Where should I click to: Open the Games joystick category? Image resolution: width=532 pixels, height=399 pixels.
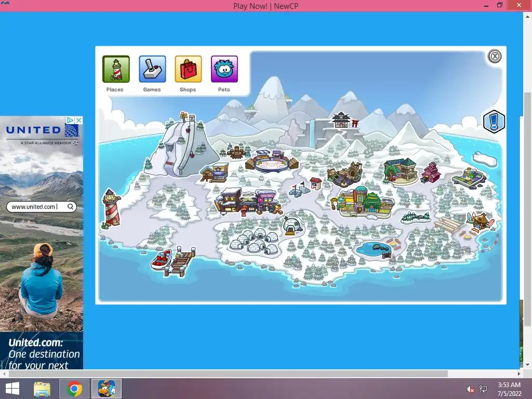tap(152, 69)
